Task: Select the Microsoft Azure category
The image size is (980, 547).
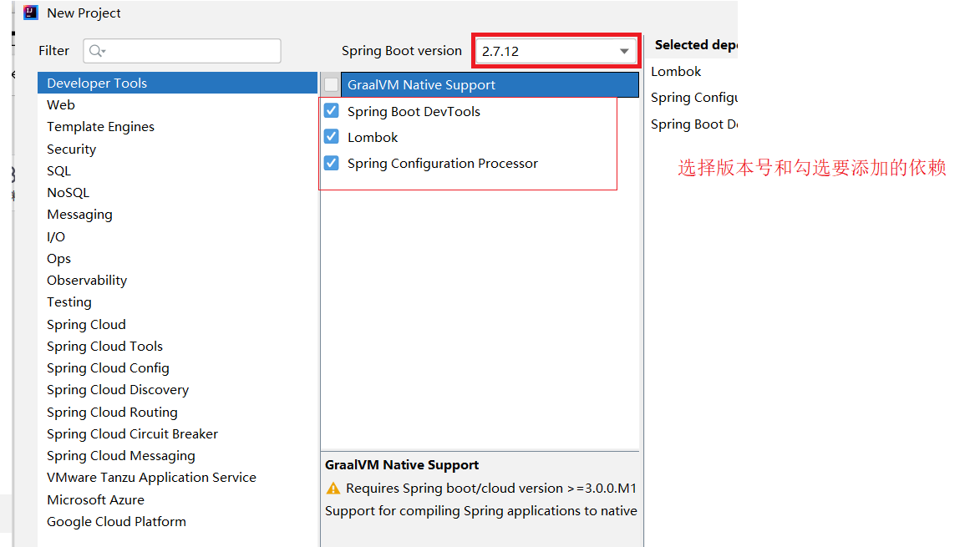Action: (96, 499)
